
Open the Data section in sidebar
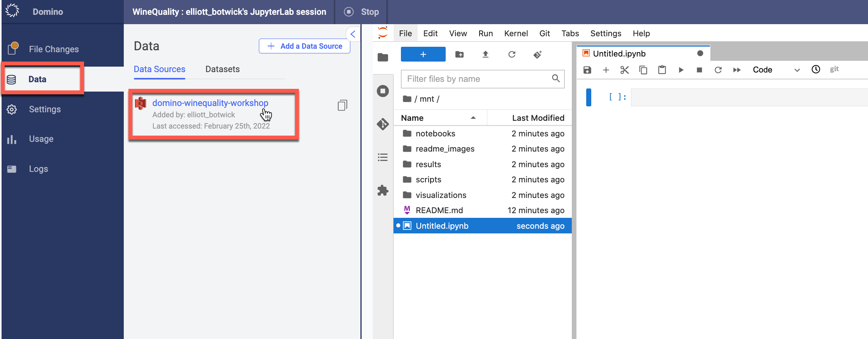click(x=37, y=79)
